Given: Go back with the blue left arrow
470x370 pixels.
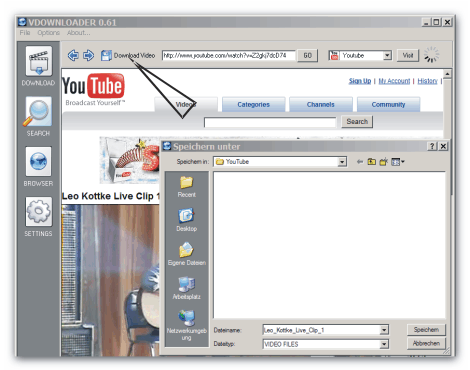Looking at the screenshot, I should pos(73,55).
